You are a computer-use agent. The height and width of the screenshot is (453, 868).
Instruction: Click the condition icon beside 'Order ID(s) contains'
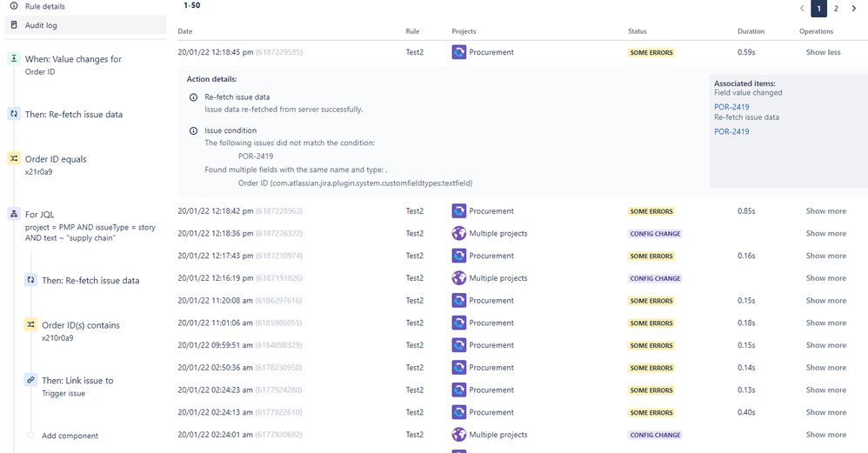coord(31,324)
